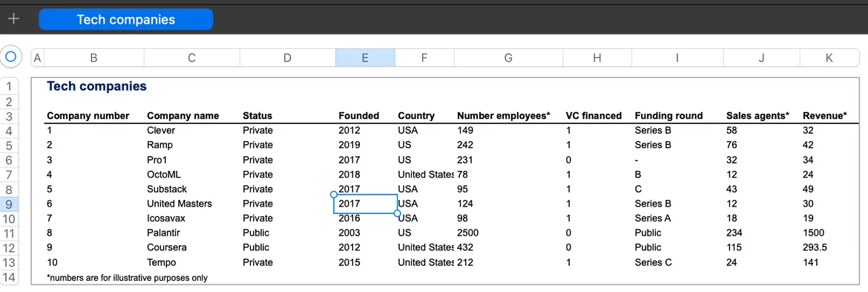Click the founded year 2019 cell
The height and width of the screenshot is (292, 868).
(349, 145)
